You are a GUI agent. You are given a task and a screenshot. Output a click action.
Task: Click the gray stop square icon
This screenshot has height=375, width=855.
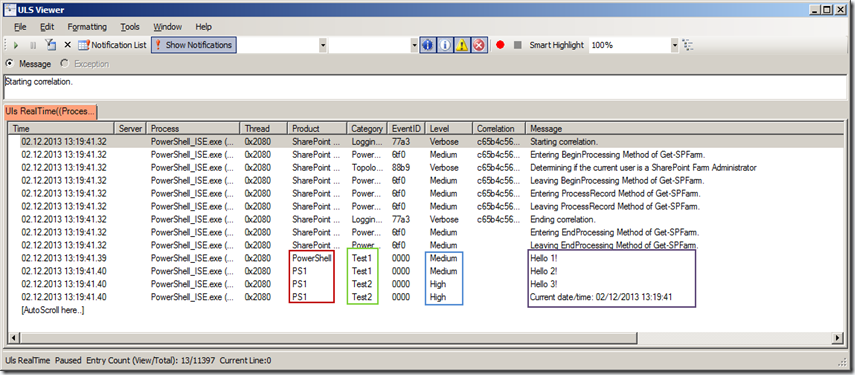coord(517,45)
